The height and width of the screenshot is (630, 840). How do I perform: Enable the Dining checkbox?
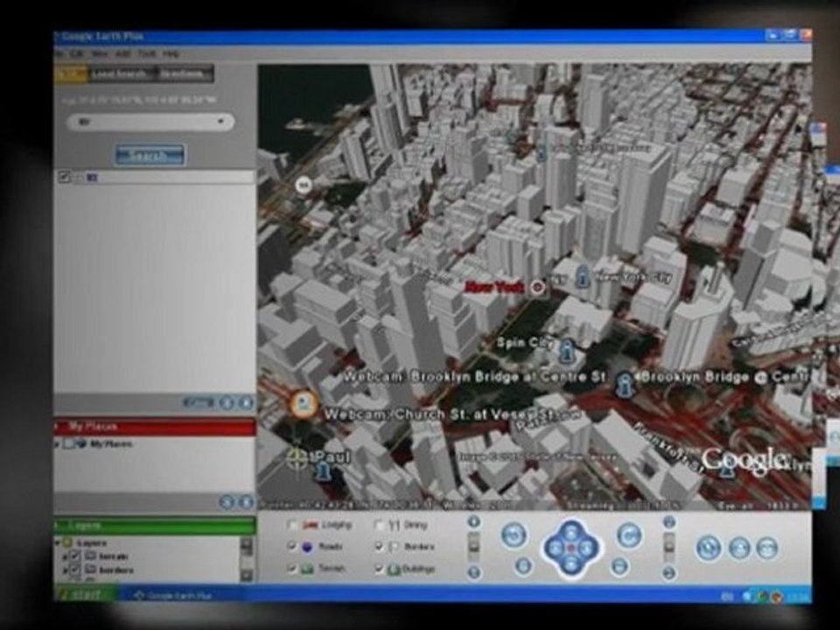click(379, 525)
